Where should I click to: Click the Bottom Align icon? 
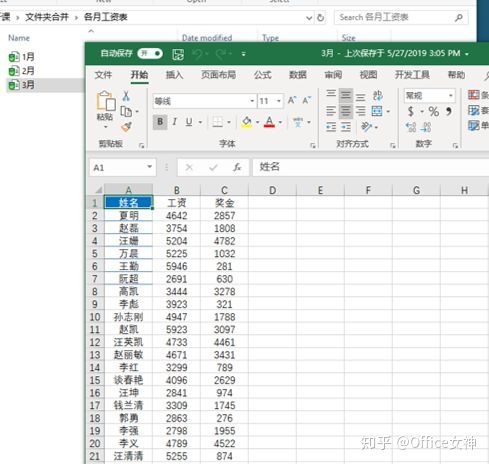pyautogui.click(x=360, y=97)
